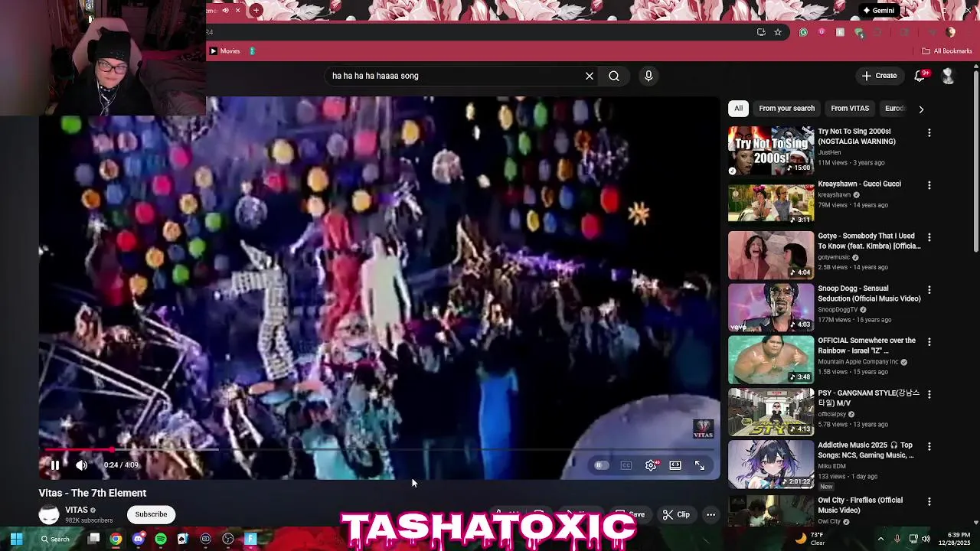
Task: Show more filter chips with the arrow
Action: (x=921, y=109)
